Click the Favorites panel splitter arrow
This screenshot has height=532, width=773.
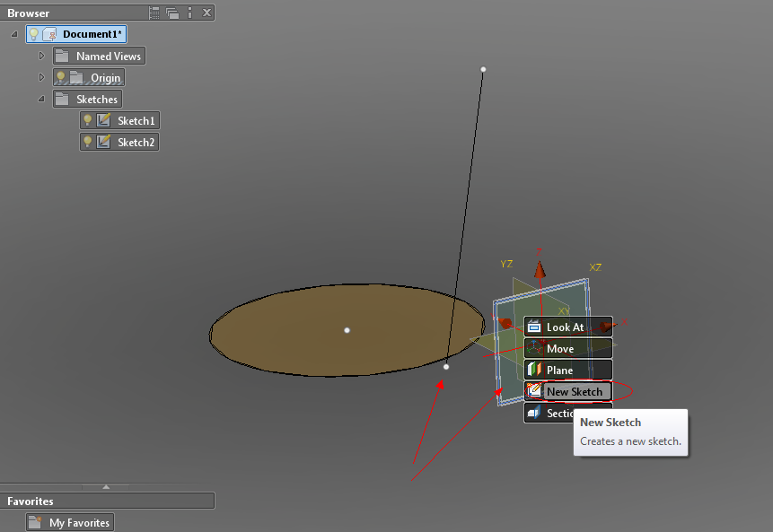pos(106,486)
